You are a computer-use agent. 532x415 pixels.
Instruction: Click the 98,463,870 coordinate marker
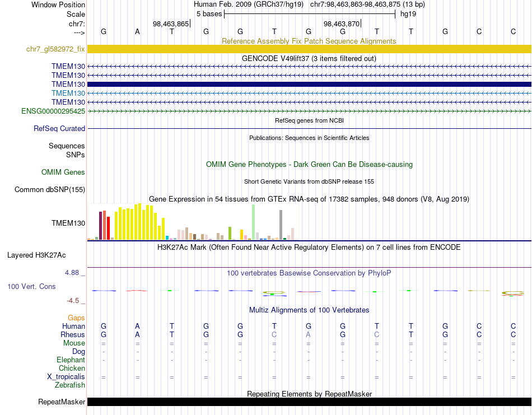(x=342, y=24)
